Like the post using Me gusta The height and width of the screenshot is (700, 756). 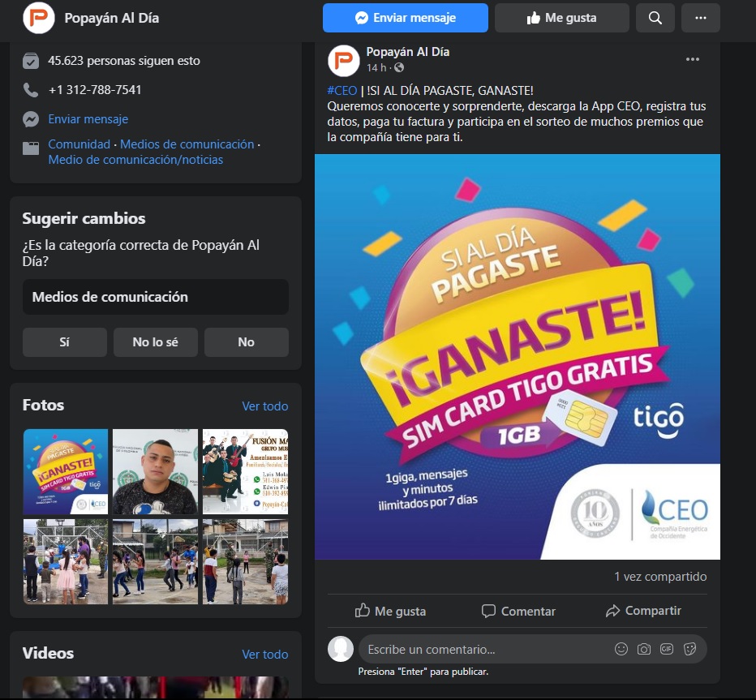tap(390, 611)
